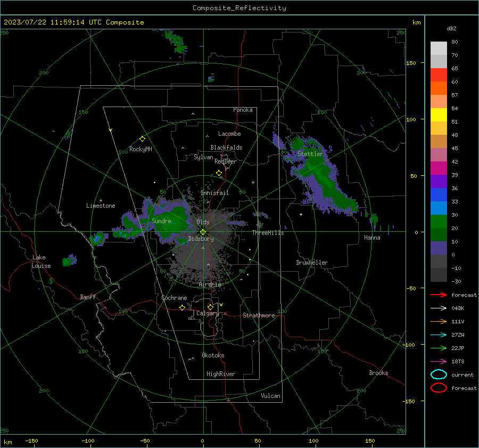Screen dimensions: 479x448
Task: Select the blue 33-36 dBZ swatch
Action: point(439,194)
